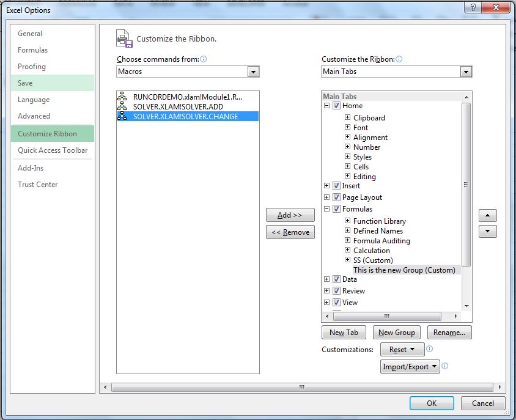This screenshot has width=516, height=420.
Task: Uncheck the Home tab checkbox
Action: pyautogui.click(x=336, y=106)
